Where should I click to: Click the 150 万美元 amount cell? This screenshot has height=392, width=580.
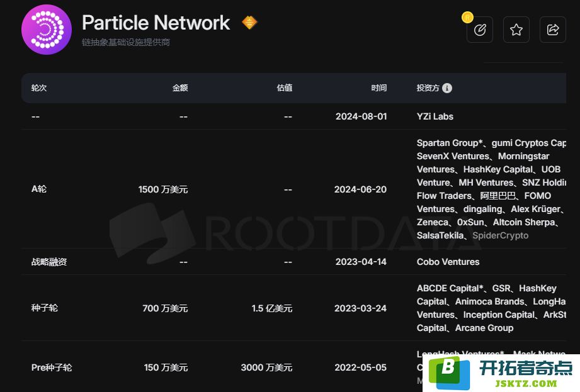[166, 367]
